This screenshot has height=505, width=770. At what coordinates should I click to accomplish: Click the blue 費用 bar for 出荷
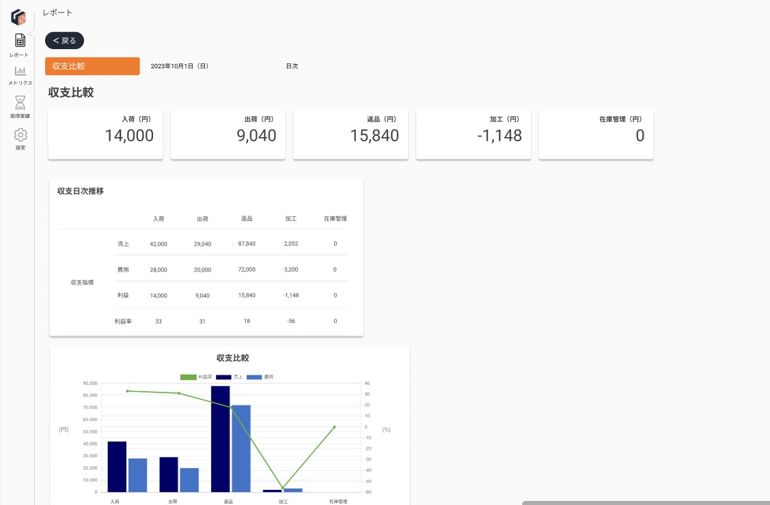point(189,480)
